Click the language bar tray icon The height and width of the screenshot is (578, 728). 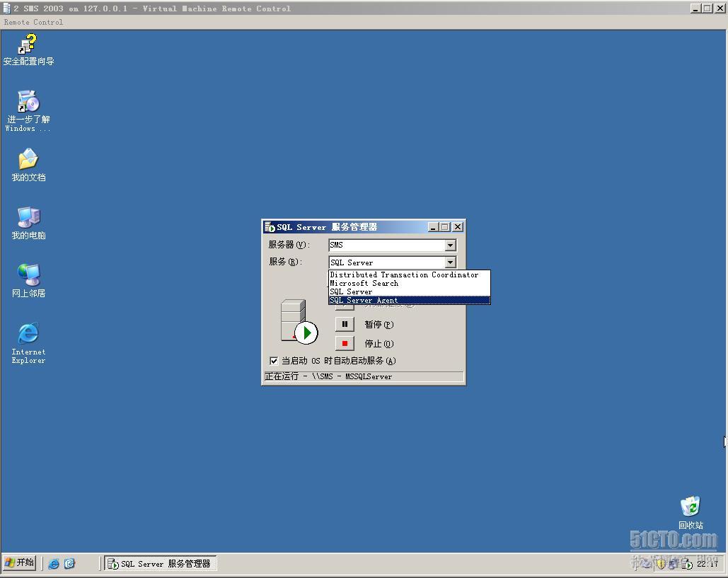pos(646,564)
